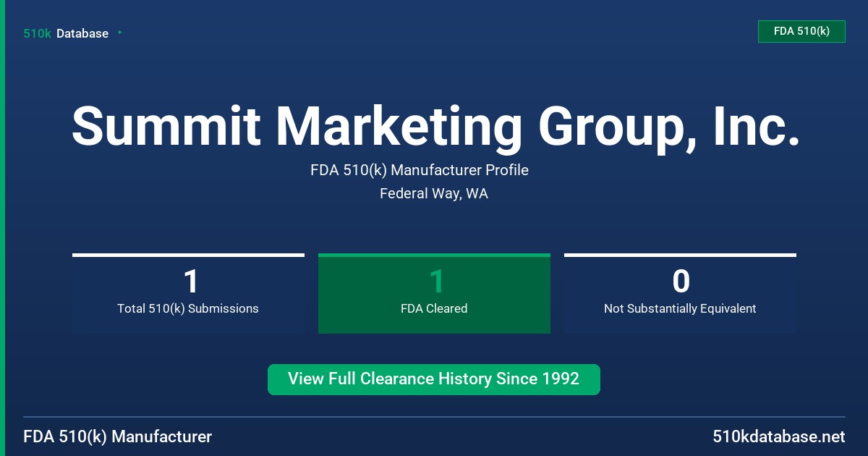Screen dimensions: 868x456
Task: Select the Summit Marketing Group, Inc. heading
Action: coord(435,126)
